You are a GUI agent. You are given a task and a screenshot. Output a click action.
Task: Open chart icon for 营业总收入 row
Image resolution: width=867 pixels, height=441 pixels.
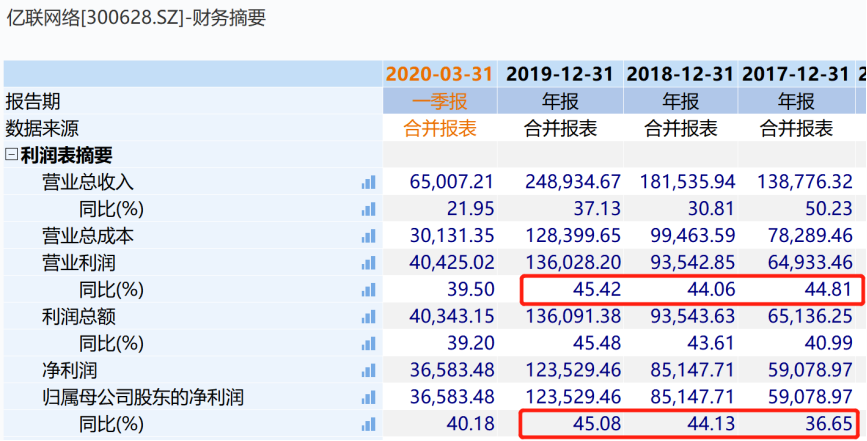(368, 182)
